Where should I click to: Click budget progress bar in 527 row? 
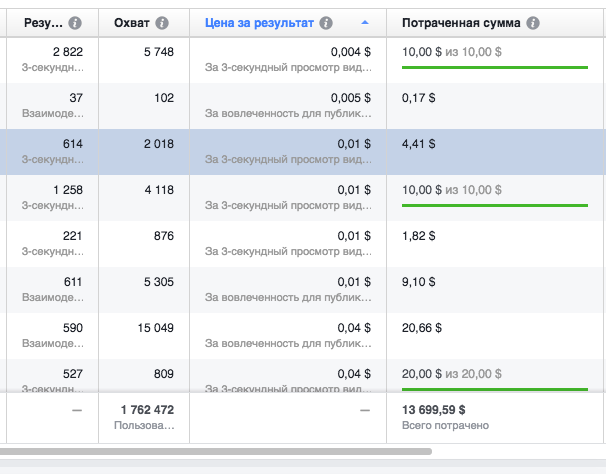coord(495,389)
